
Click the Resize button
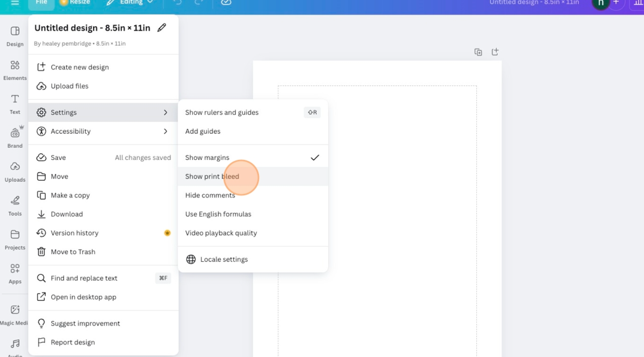(x=75, y=2)
